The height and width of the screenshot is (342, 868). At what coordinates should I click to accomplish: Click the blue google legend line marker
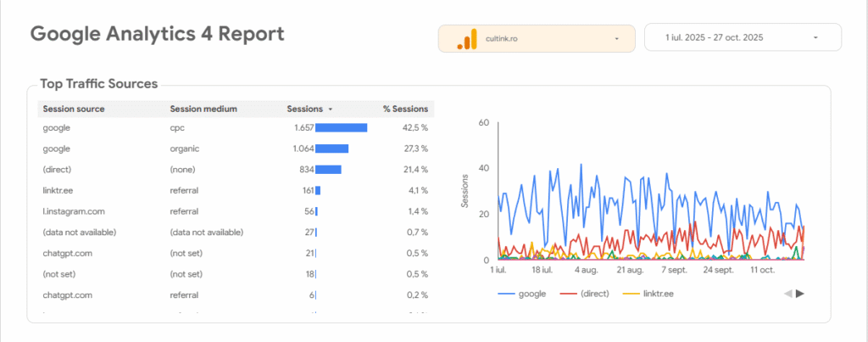point(507,294)
